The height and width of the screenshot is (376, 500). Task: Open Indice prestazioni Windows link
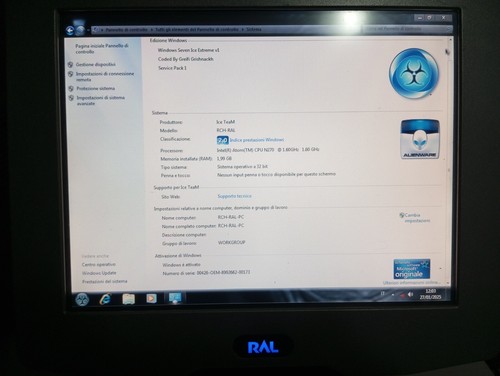click(257, 140)
